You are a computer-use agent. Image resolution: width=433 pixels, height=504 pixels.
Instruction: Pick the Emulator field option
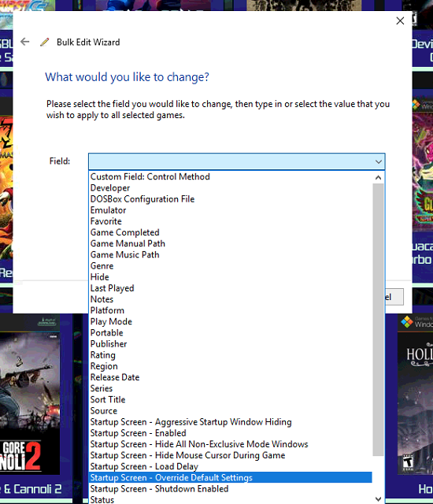231,210
